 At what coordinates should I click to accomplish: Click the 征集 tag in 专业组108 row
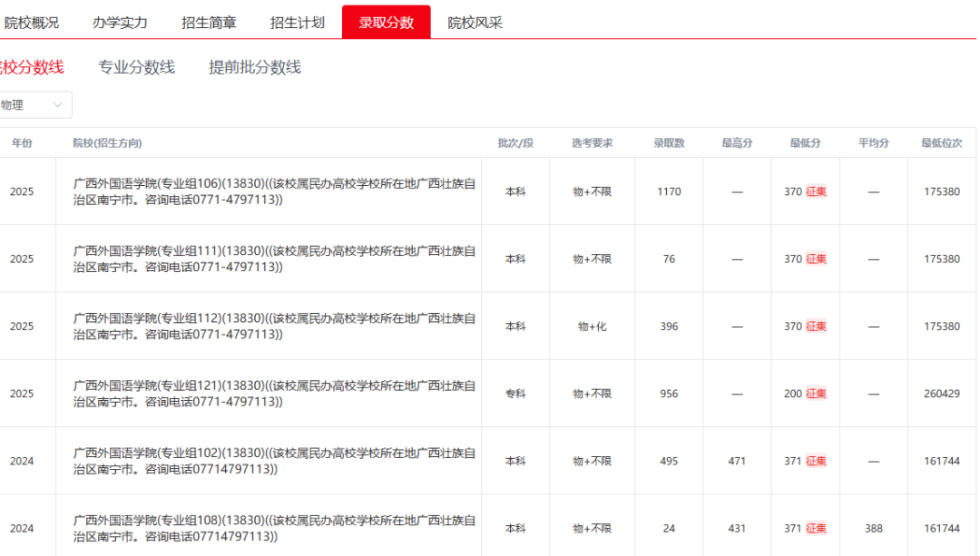[x=817, y=529]
